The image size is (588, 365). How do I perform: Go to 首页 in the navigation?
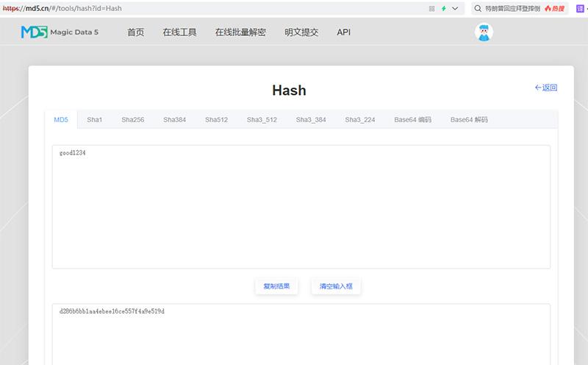click(x=135, y=32)
